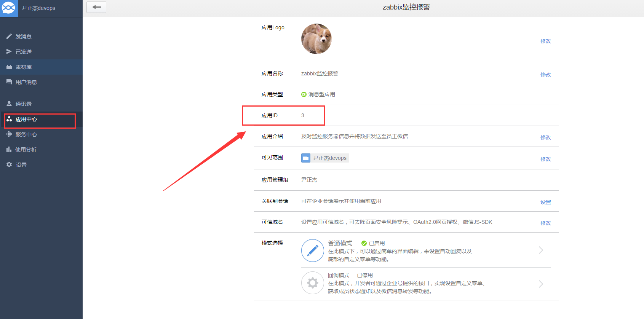Viewport: 644px width, 319px height.
Task: Click the WeChat enterprise logo icon
Action: (8, 8)
